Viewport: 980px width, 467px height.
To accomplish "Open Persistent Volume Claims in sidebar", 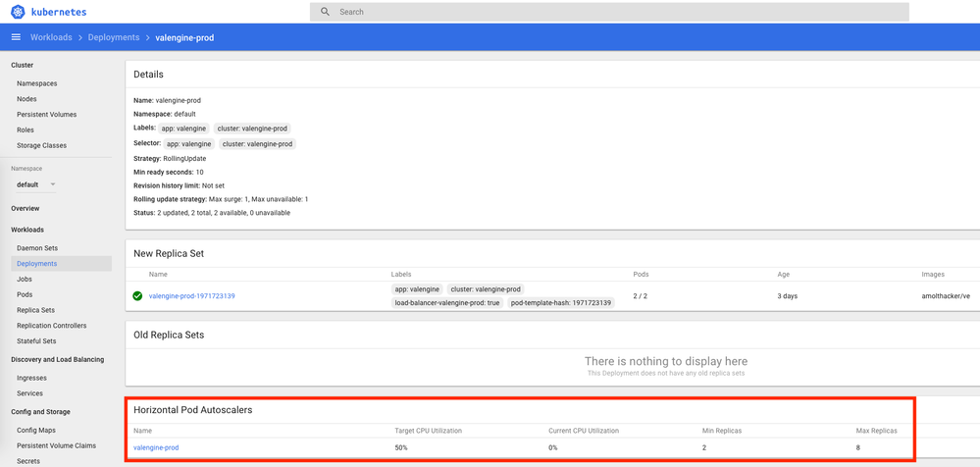I will tap(56, 445).
